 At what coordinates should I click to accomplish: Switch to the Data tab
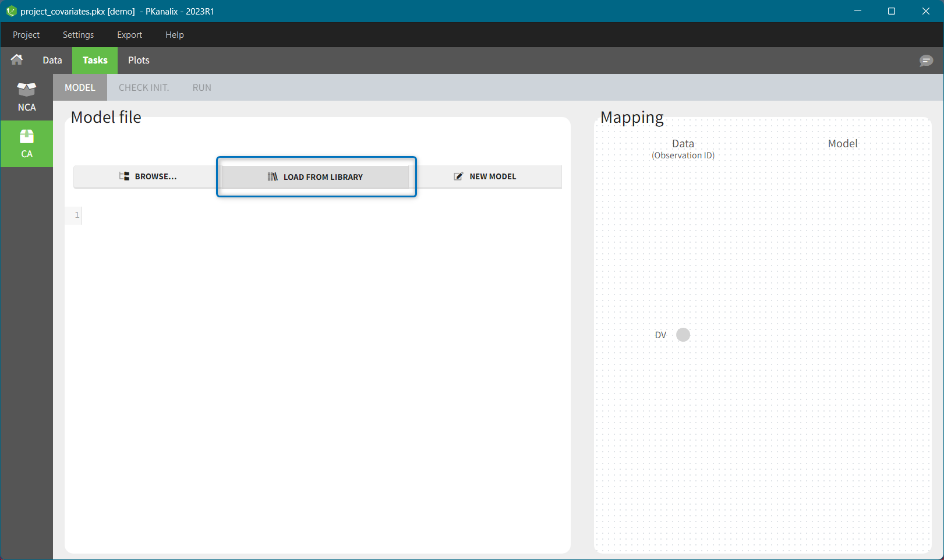pyautogui.click(x=52, y=61)
